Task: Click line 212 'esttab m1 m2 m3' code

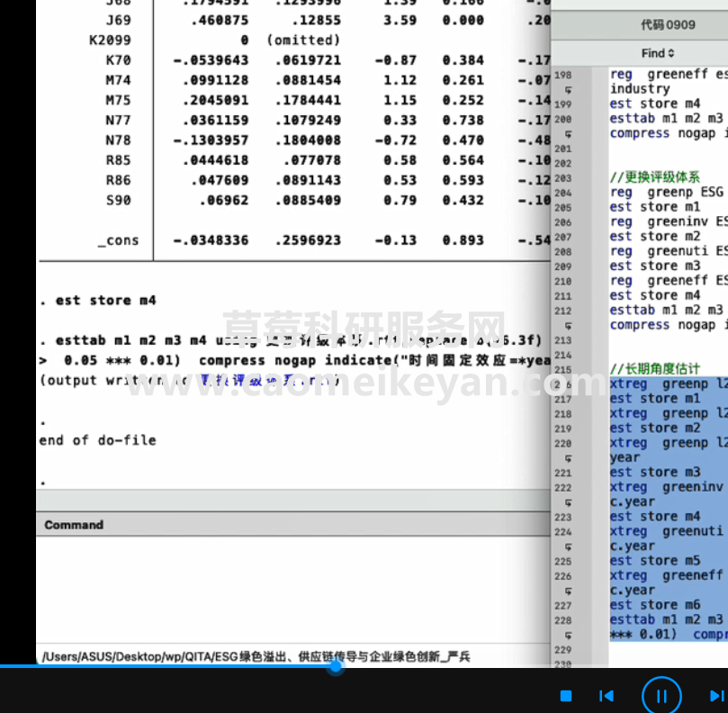Action: point(667,310)
